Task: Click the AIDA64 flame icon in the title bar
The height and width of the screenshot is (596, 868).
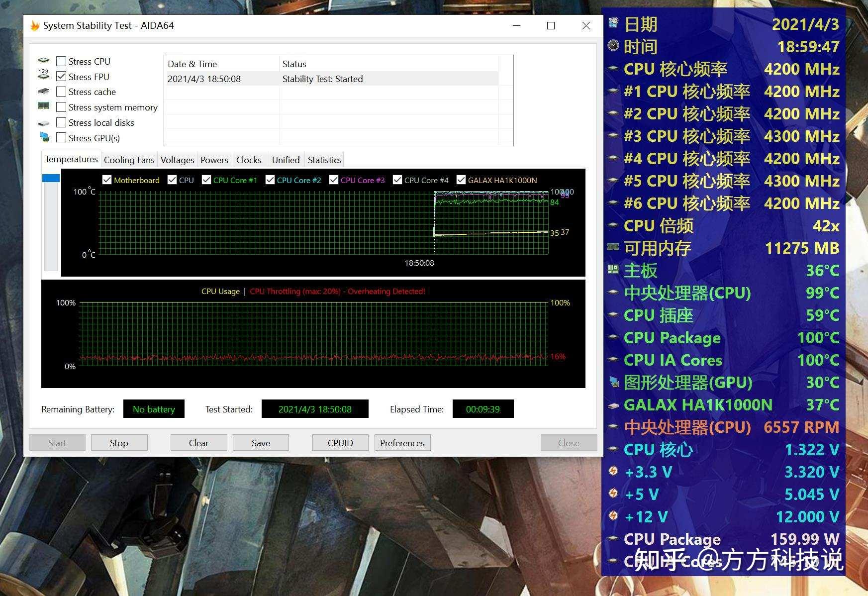Action: [x=34, y=25]
